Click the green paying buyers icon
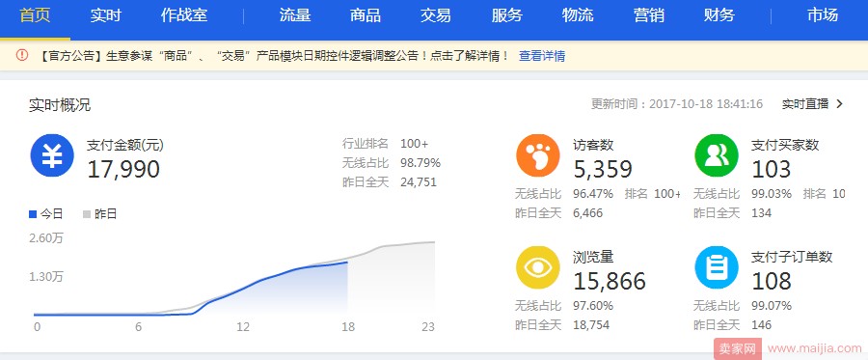868x360 pixels. pos(717,155)
